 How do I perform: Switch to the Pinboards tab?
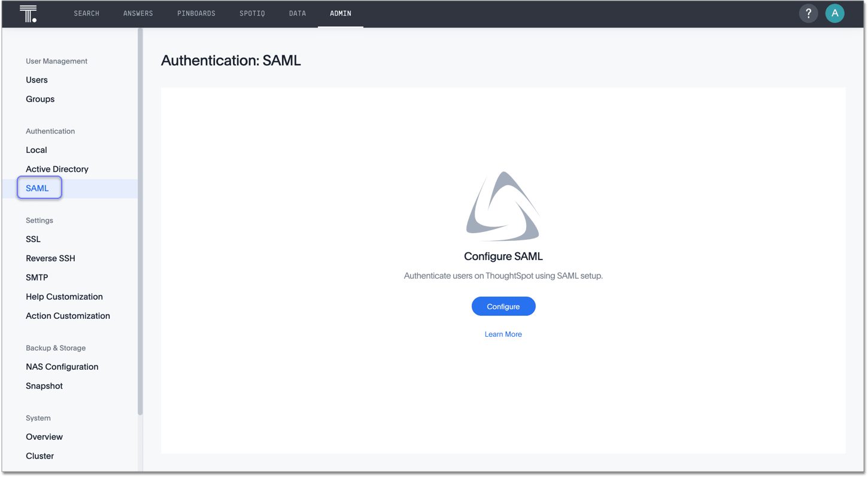[196, 13]
